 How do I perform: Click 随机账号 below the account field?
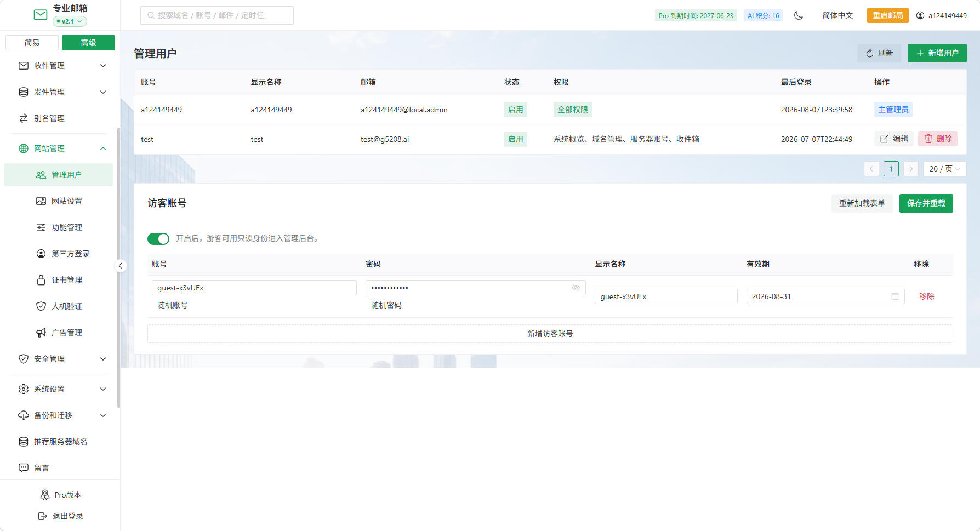173,305
